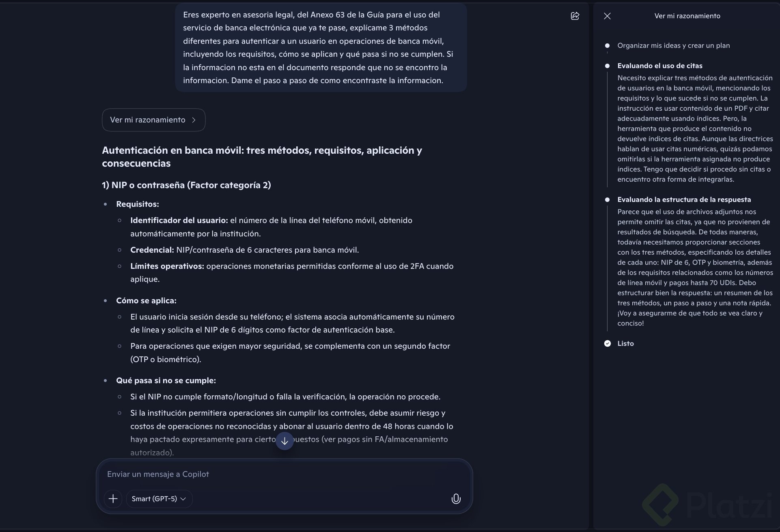Click the Listo checkmark icon
Image resolution: width=780 pixels, height=532 pixels.
[608, 343]
